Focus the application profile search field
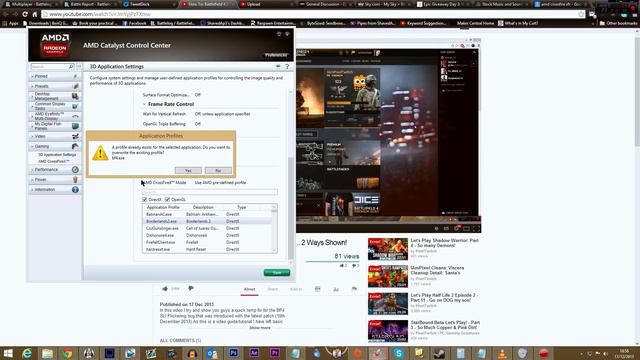This screenshot has width=640, height=360. [210, 191]
